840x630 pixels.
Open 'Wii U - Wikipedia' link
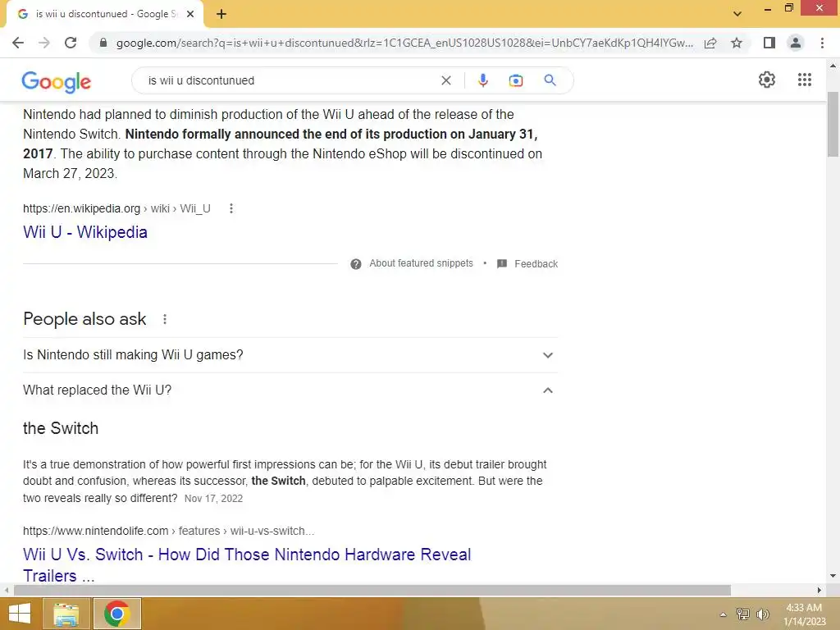point(85,232)
